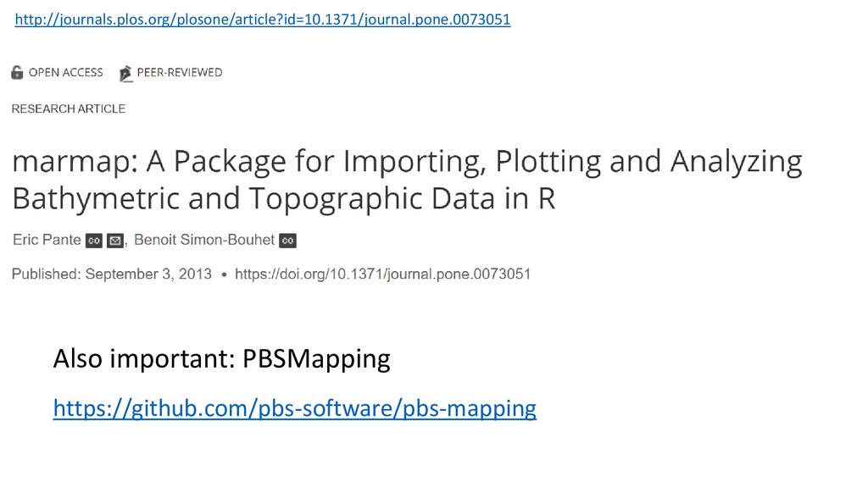Click the published date September 3, 2013
This screenshot has width=868, height=488.
(148, 274)
